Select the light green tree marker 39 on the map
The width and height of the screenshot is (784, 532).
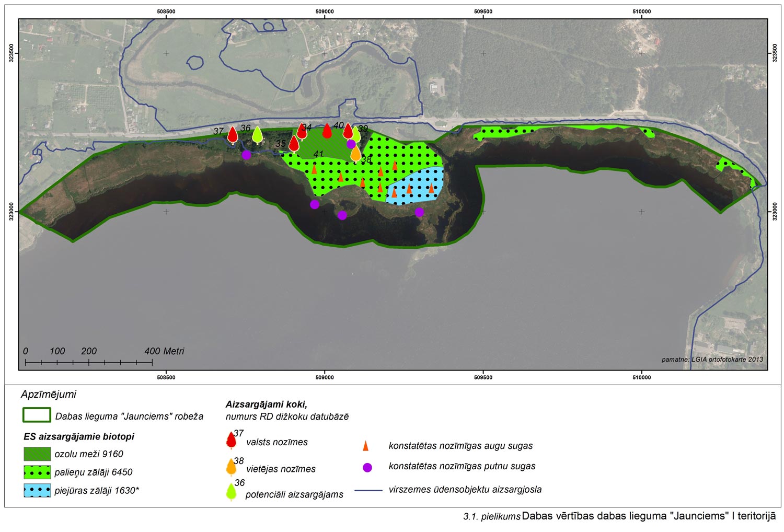pos(356,134)
